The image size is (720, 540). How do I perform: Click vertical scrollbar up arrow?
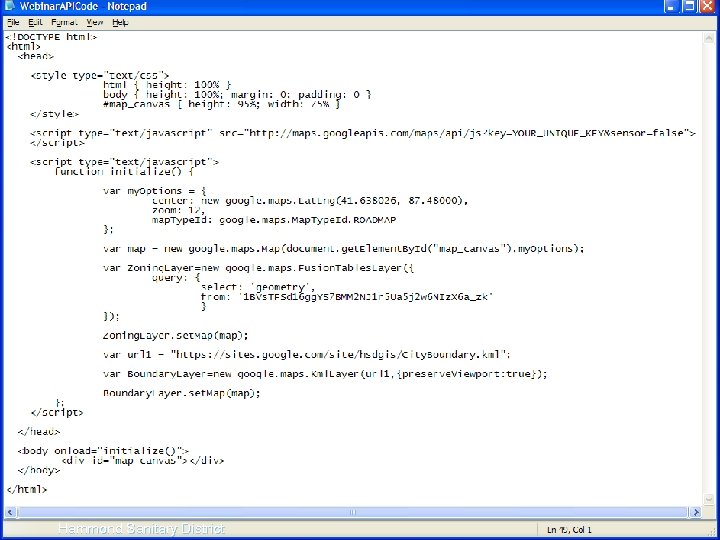708,39
